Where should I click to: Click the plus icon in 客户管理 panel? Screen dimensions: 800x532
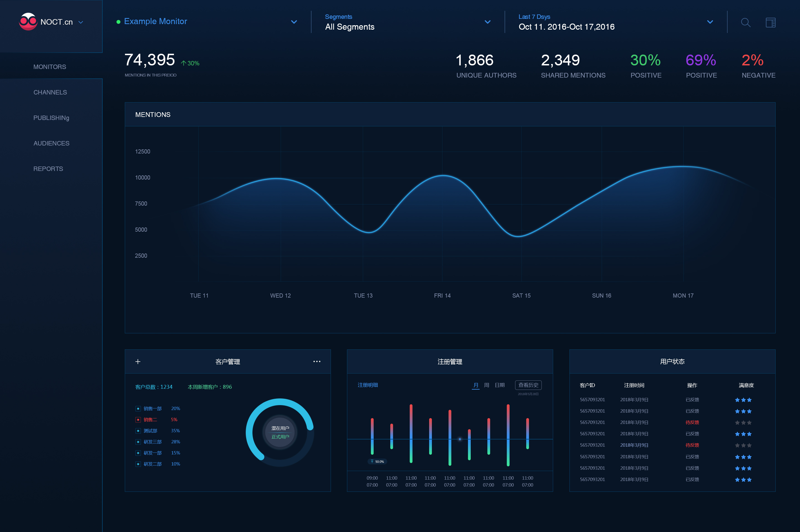(x=138, y=361)
